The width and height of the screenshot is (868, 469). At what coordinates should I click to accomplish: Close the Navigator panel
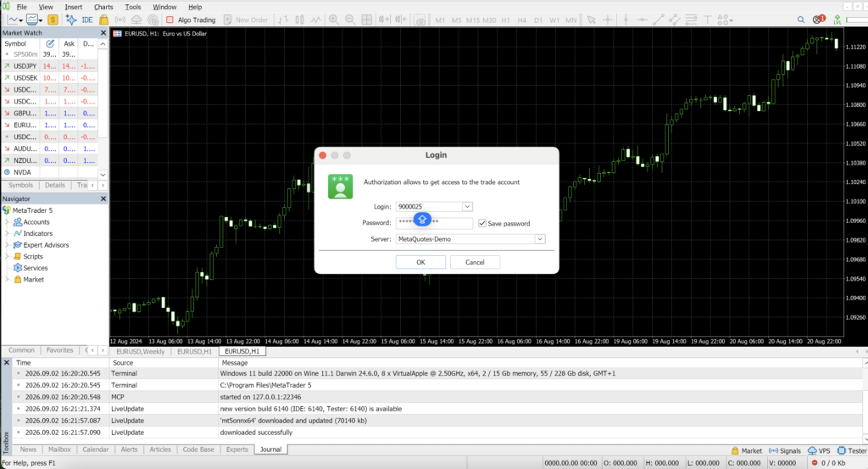103,198
